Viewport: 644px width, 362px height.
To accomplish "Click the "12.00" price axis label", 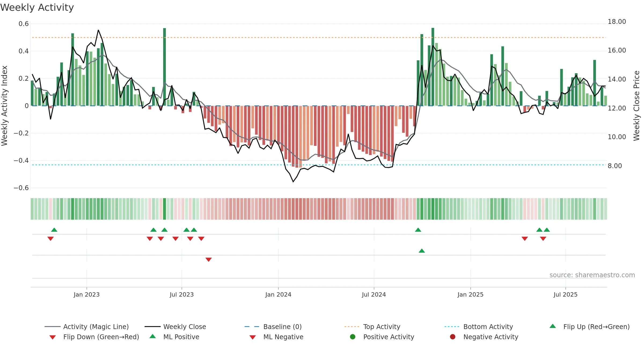I will pyautogui.click(x=617, y=108).
